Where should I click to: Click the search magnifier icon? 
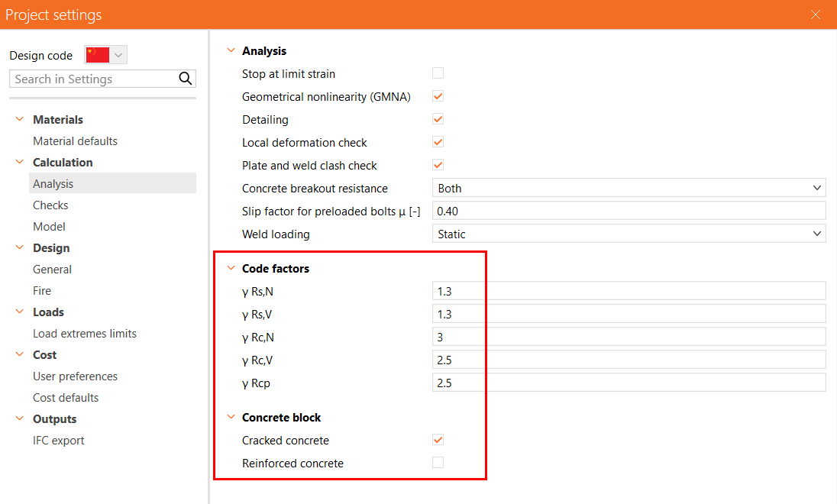click(x=185, y=79)
